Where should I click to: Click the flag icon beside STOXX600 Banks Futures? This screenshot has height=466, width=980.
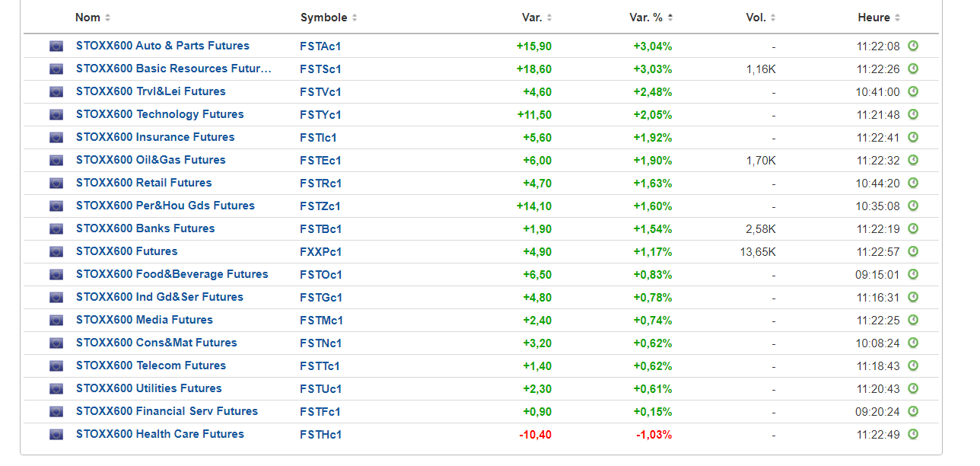(56, 229)
